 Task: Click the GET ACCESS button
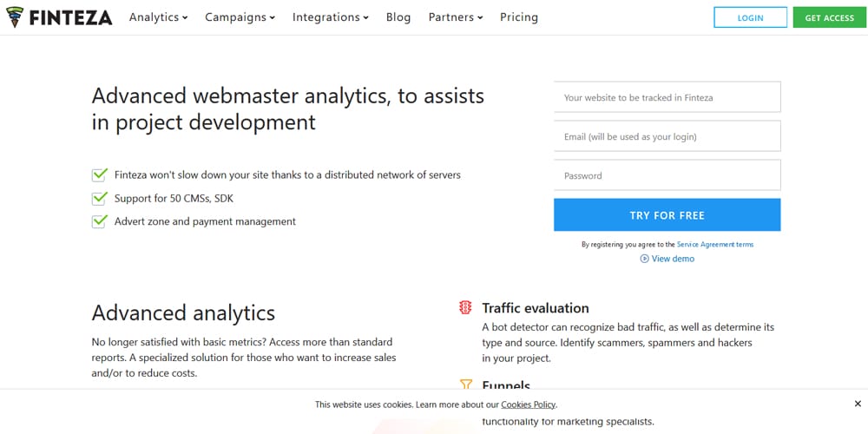pyautogui.click(x=829, y=17)
